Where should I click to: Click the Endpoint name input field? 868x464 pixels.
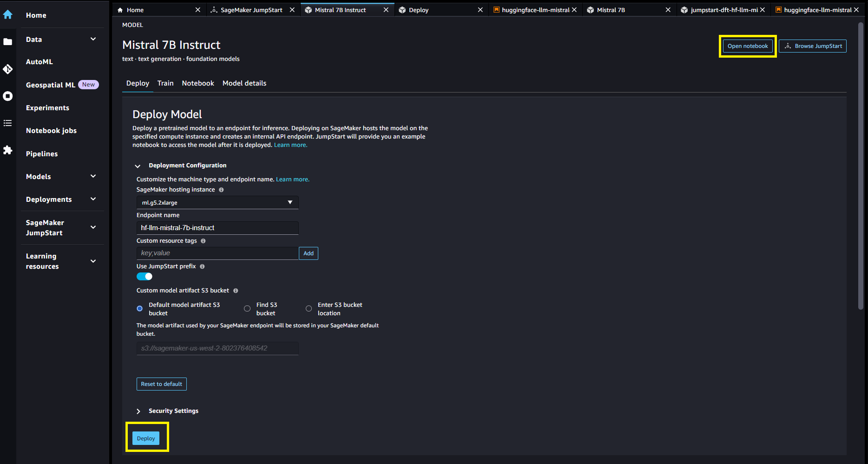(217, 228)
